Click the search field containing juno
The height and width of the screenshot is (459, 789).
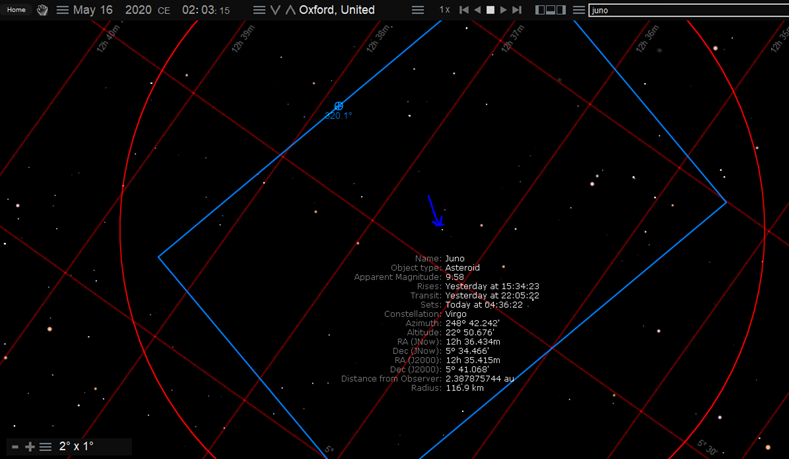point(689,10)
